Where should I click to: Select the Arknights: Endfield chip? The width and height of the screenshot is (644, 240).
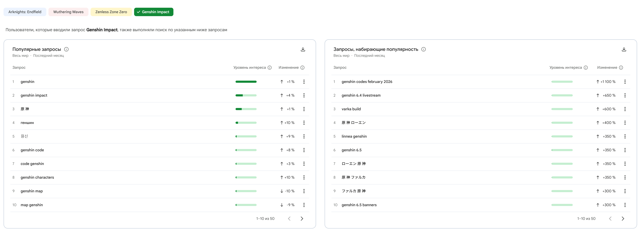[25, 12]
